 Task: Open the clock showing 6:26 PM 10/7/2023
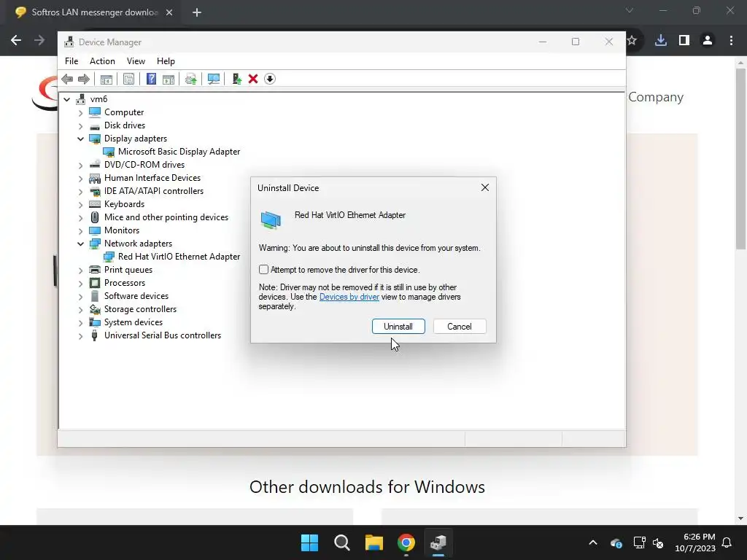click(695, 542)
